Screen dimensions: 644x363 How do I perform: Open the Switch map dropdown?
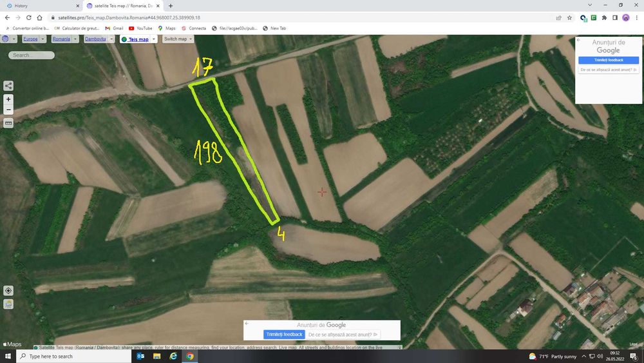178,39
